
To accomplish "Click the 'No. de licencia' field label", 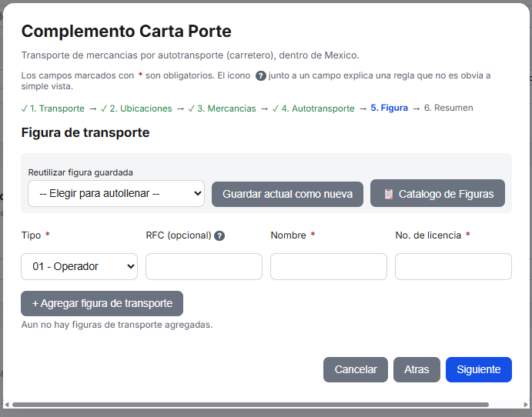I will pos(428,235).
